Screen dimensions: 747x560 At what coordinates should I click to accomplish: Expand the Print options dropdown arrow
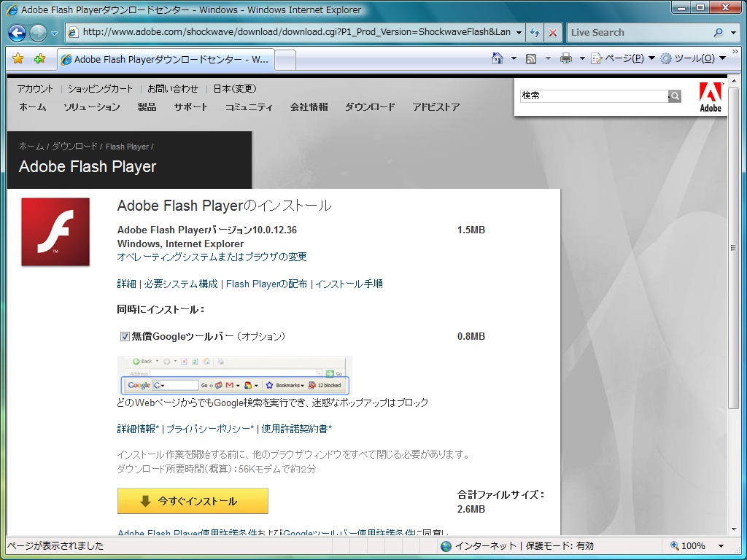(581, 58)
